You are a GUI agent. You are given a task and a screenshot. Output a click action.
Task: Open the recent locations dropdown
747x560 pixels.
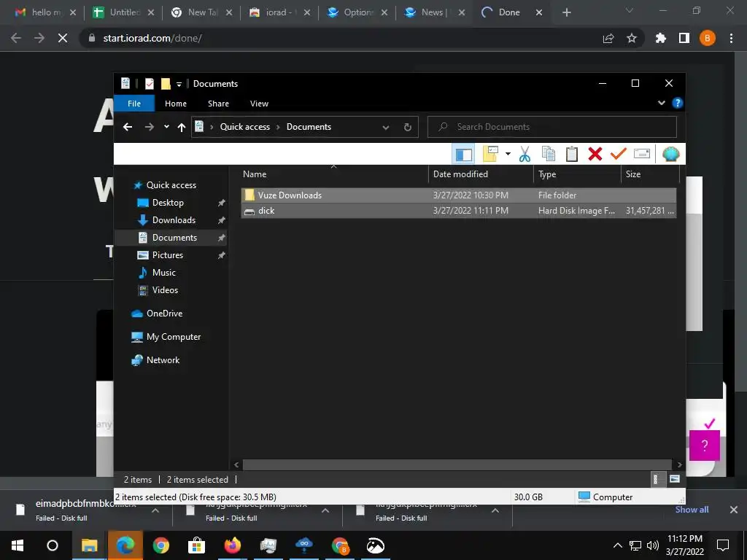(166, 127)
